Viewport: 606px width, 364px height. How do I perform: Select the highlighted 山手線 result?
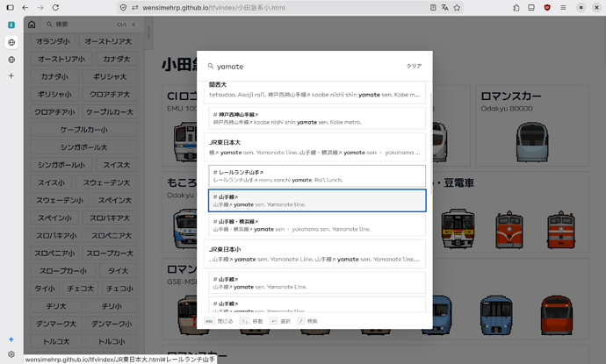pos(317,201)
